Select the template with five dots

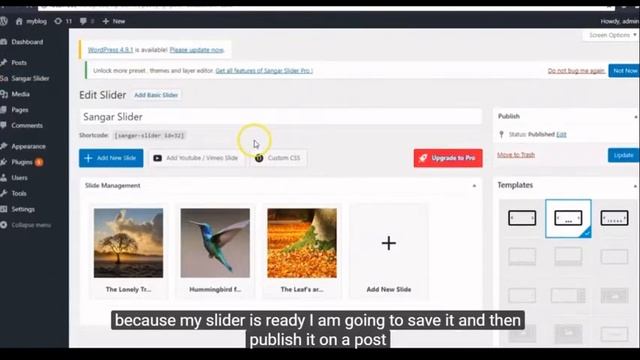(614, 218)
